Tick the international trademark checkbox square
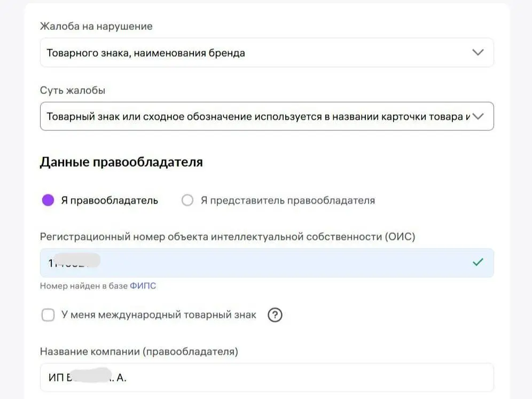The width and height of the screenshot is (532, 399). click(x=48, y=315)
